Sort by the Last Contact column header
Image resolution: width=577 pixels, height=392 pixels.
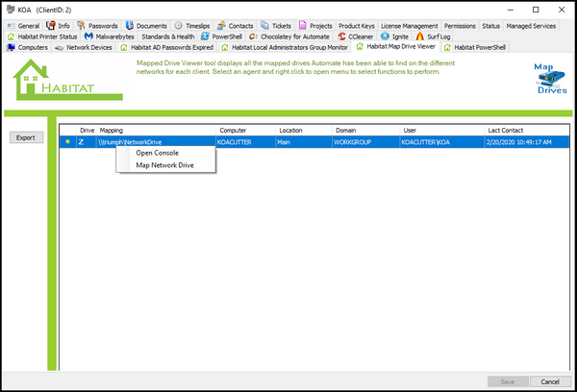pyautogui.click(x=527, y=130)
